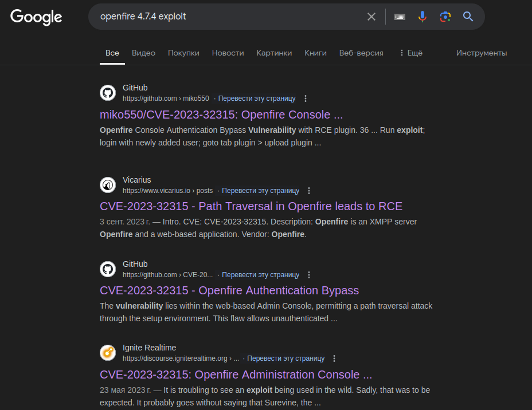
Task: Click Vicarius favicon icon
Action: pos(108,185)
